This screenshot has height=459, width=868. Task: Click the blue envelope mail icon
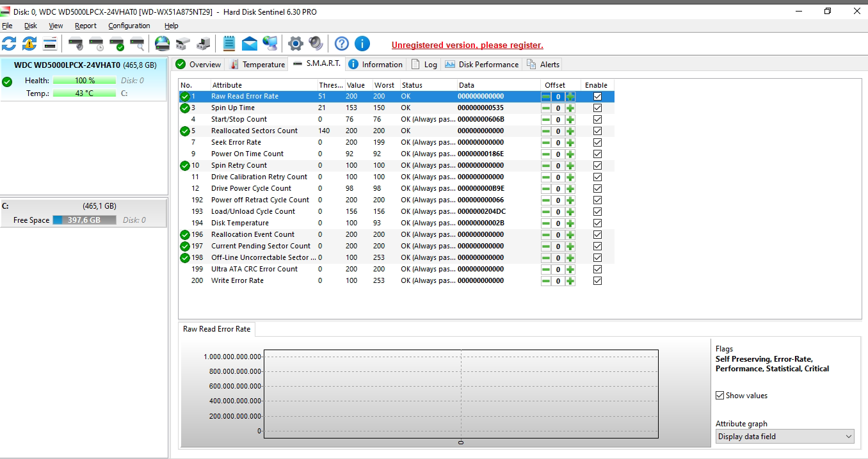click(x=250, y=44)
